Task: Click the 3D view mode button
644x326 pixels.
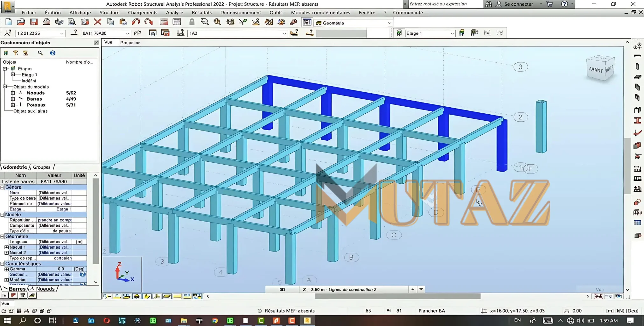Action: coord(282,289)
